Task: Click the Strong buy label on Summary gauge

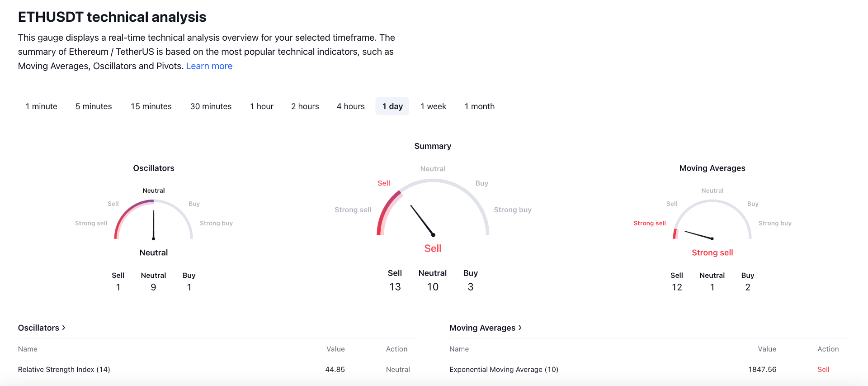Action: pyautogui.click(x=513, y=210)
